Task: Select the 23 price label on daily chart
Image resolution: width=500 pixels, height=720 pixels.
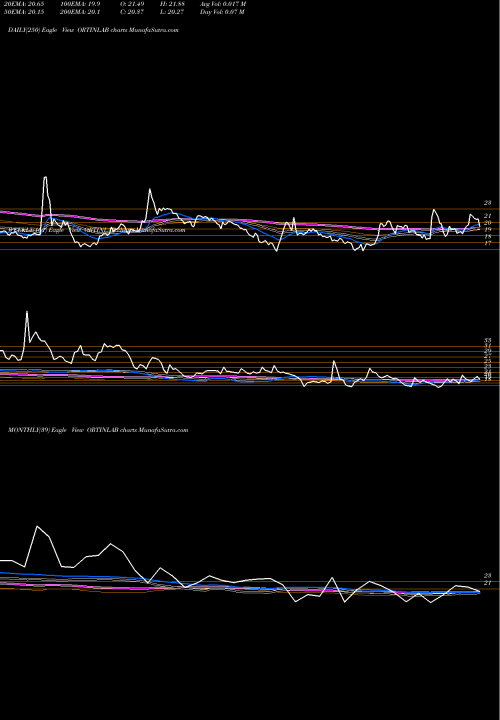Action: click(488, 202)
